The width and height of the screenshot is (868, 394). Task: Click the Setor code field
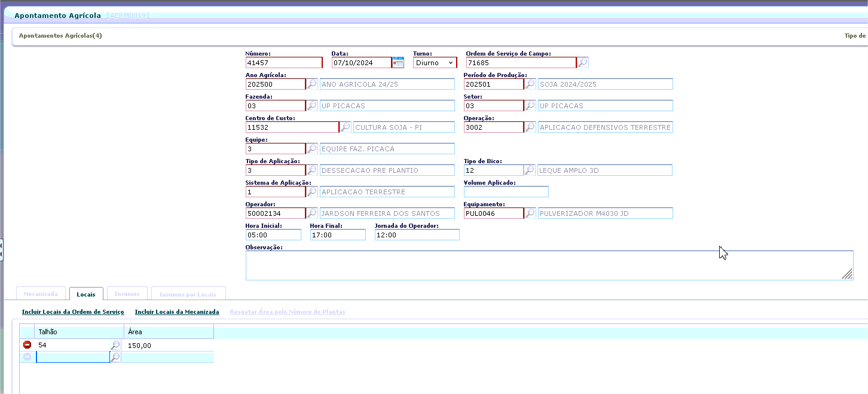494,105
